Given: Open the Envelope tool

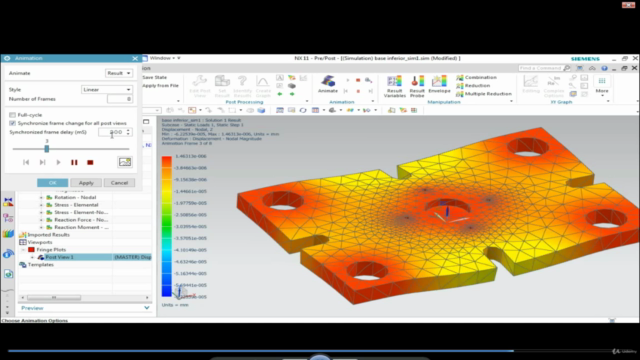Looking at the screenshot, I should click(439, 84).
